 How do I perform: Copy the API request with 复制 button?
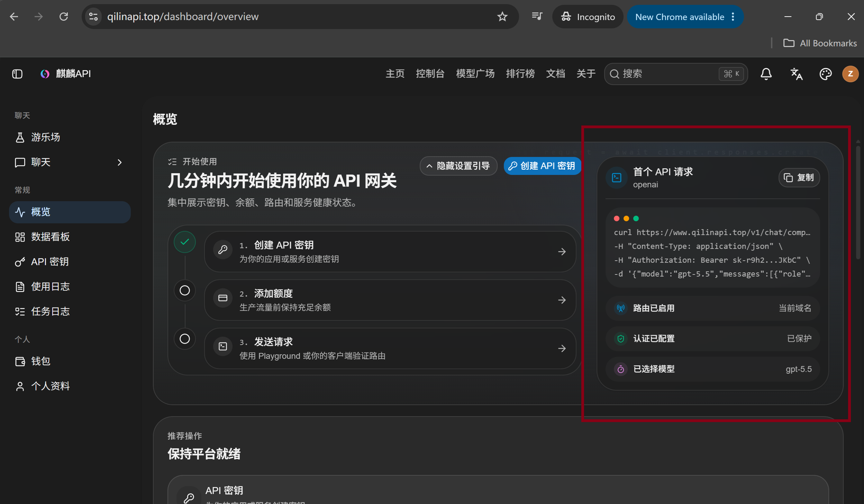pos(799,178)
